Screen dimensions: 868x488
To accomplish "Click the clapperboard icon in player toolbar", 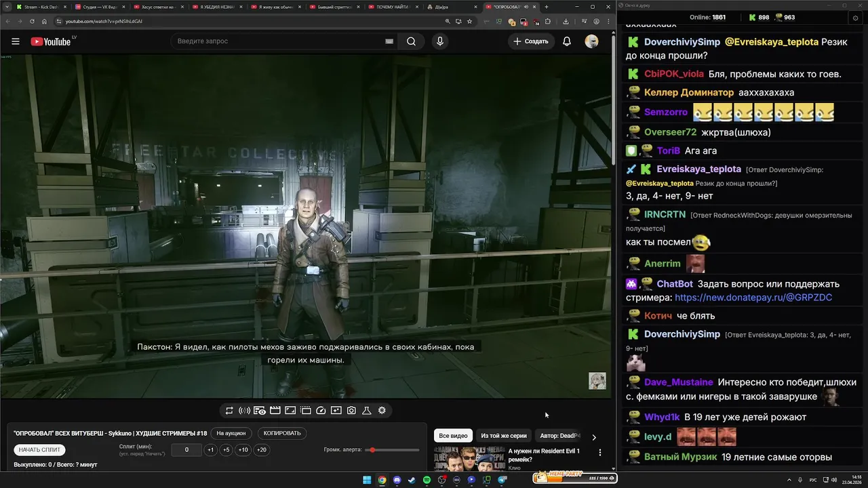I will click(x=275, y=411).
